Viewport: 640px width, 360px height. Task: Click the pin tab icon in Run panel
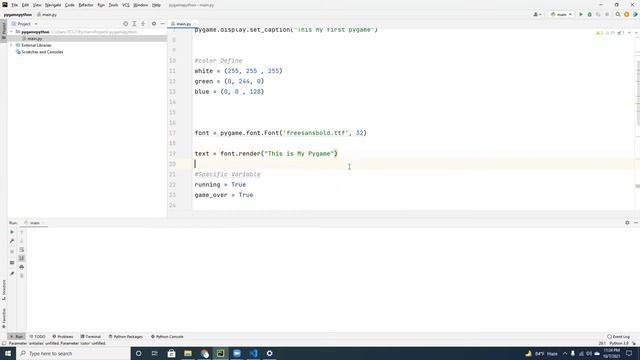tap(12, 273)
